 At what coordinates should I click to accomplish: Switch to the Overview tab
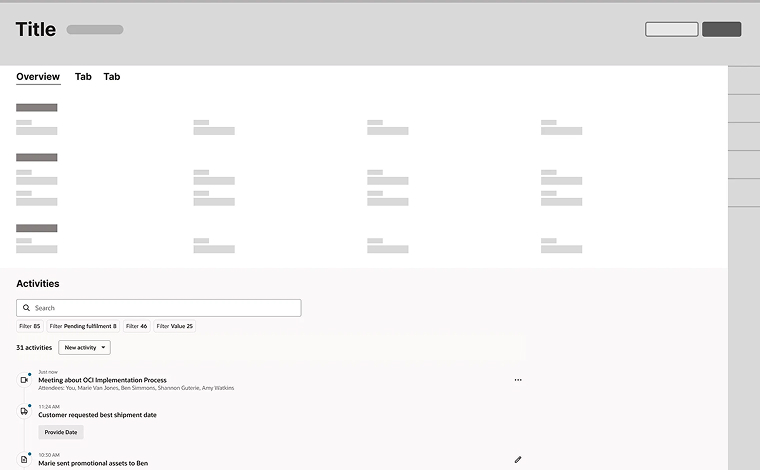click(x=38, y=77)
